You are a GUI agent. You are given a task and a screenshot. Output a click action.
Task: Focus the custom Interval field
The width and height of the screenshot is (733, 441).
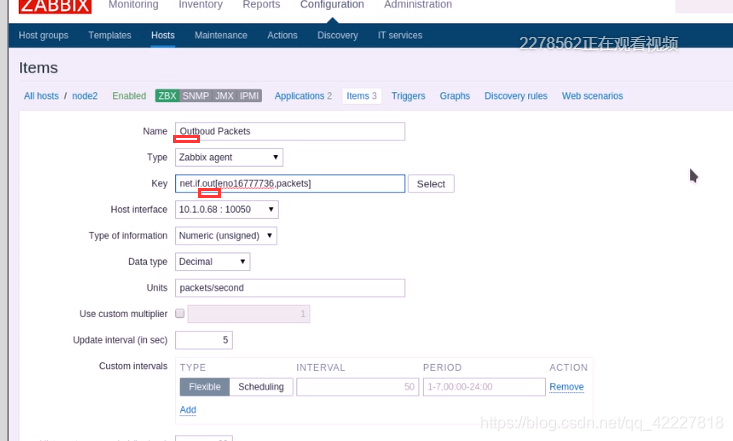(358, 387)
